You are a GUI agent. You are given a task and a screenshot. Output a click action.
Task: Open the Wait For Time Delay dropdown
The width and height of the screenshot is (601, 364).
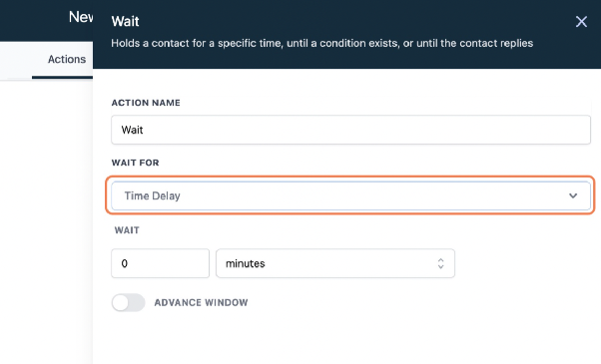(350, 196)
